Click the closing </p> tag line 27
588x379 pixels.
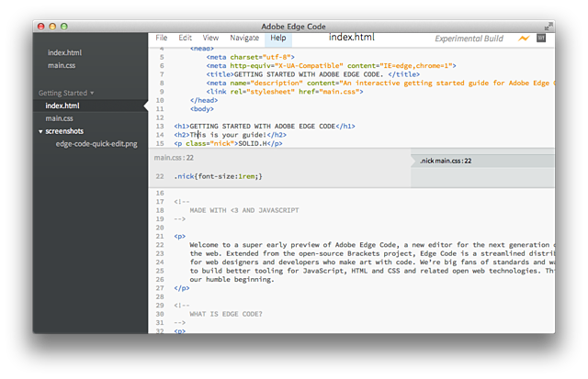point(182,288)
